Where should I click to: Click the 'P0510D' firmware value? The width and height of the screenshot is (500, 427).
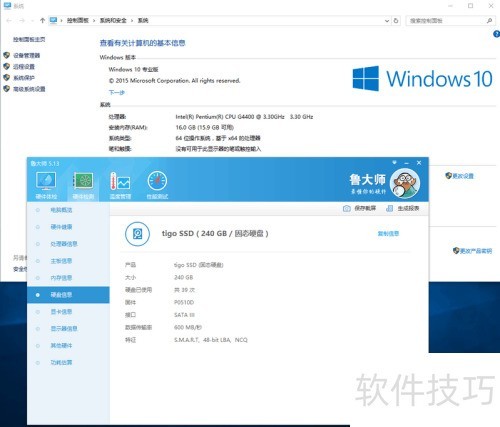(184, 302)
